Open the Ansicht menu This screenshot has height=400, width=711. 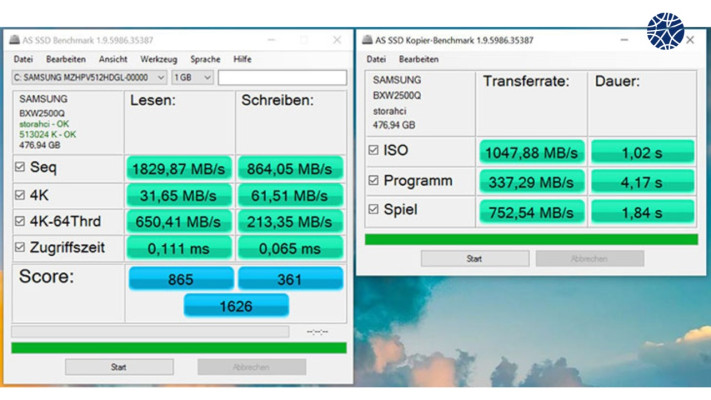(x=113, y=59)
